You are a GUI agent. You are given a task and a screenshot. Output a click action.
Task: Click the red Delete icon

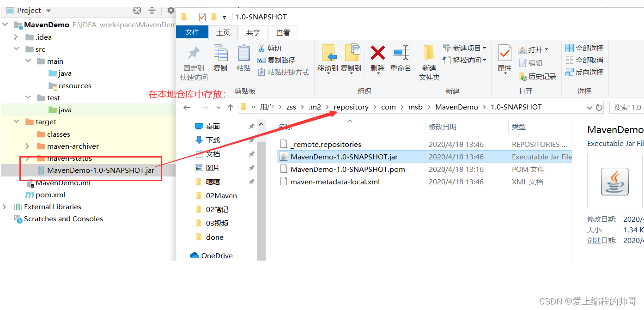click(x=378, y=53)
